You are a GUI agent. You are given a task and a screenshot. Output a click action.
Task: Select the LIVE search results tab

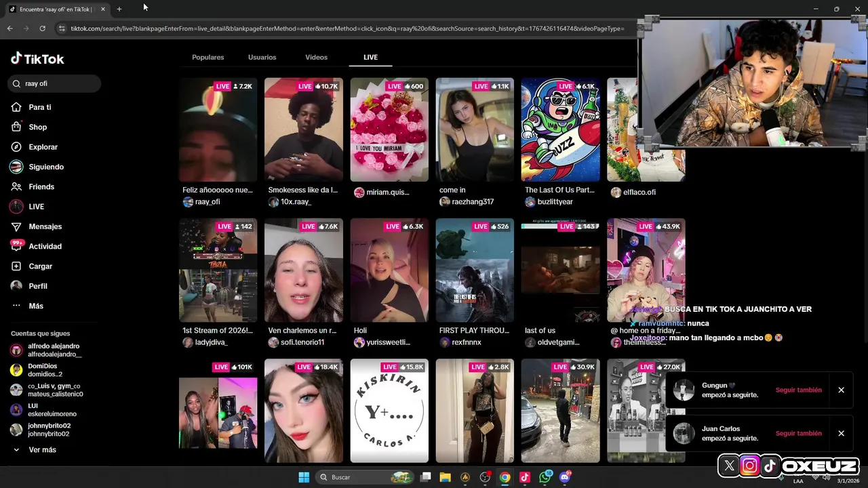pos(370,58)
